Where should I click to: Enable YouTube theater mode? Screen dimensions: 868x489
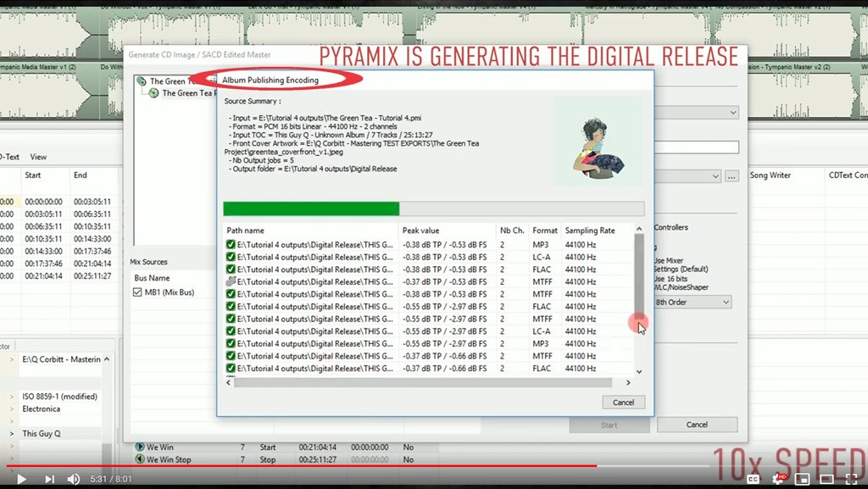coord(826,479)
